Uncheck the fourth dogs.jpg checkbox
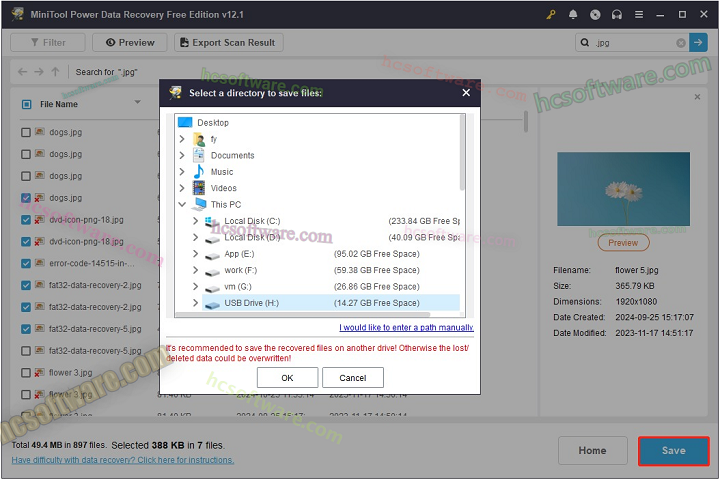Image resolution: width=720 pixels, height=480 pixels. 26,198
